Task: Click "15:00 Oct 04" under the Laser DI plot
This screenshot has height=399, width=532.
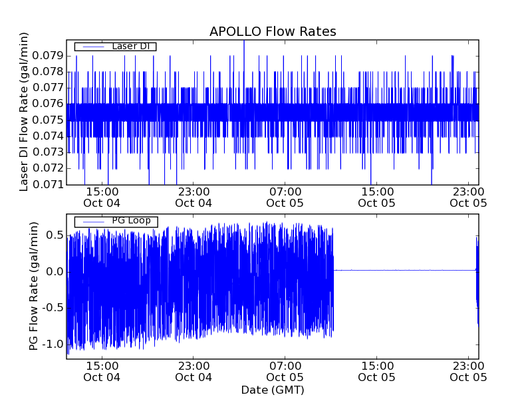Action: [x=102, y=198]
